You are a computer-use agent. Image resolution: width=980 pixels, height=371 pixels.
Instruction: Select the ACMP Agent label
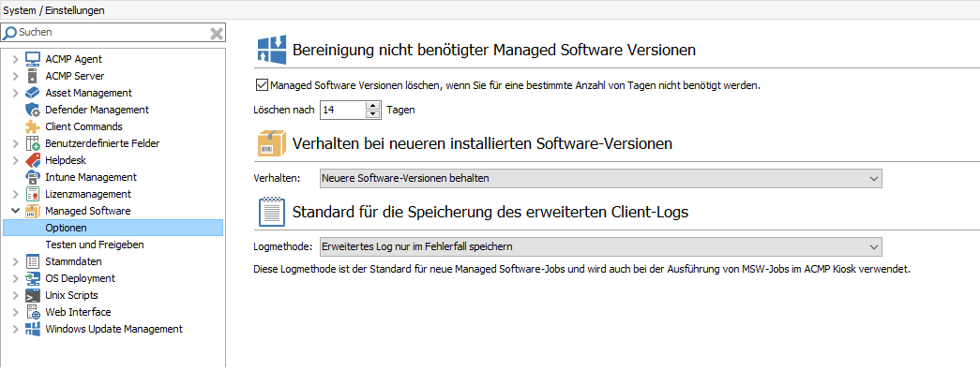coord(74,59)
